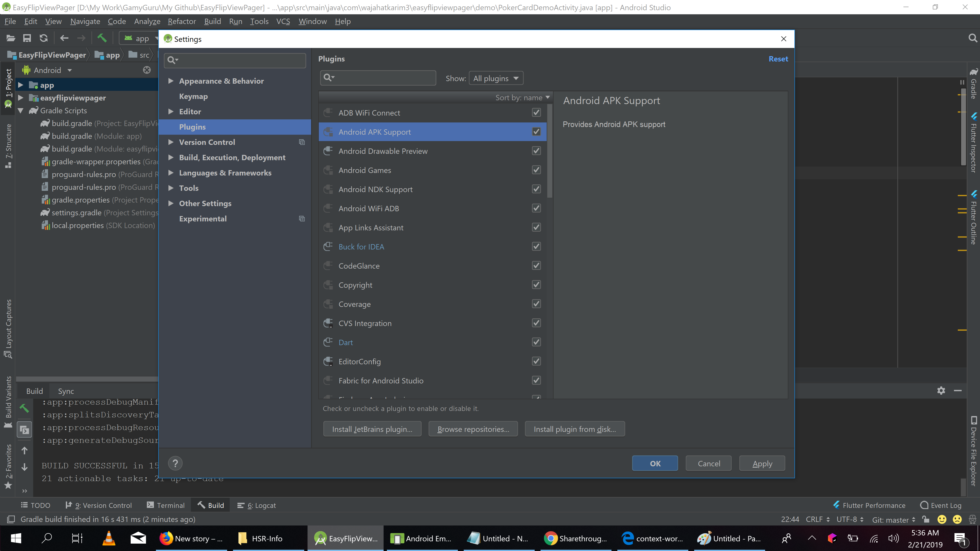Click the green hammer Make Project icon
980x551 pixels.
point(102,38)
